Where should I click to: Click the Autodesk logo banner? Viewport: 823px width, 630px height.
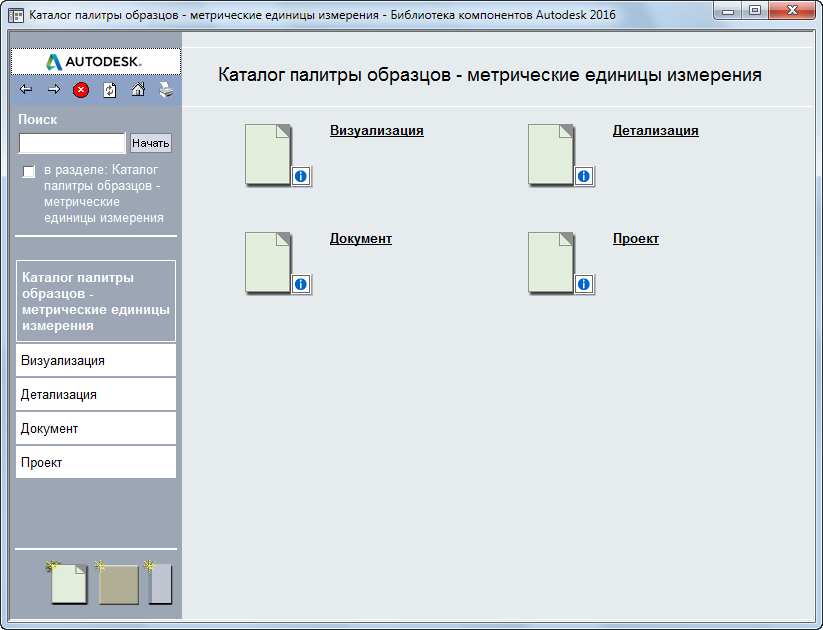point(96,61)
